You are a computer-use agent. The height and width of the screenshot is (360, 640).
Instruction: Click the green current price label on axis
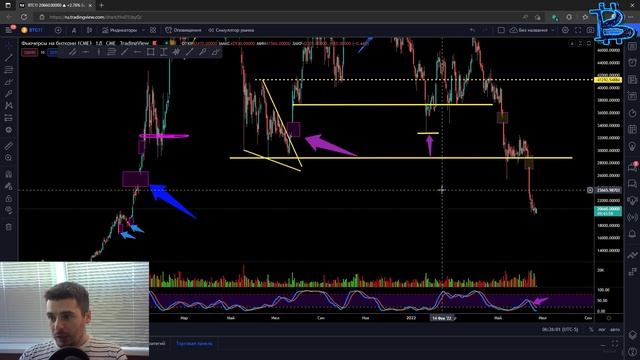(x=609, y=211)
